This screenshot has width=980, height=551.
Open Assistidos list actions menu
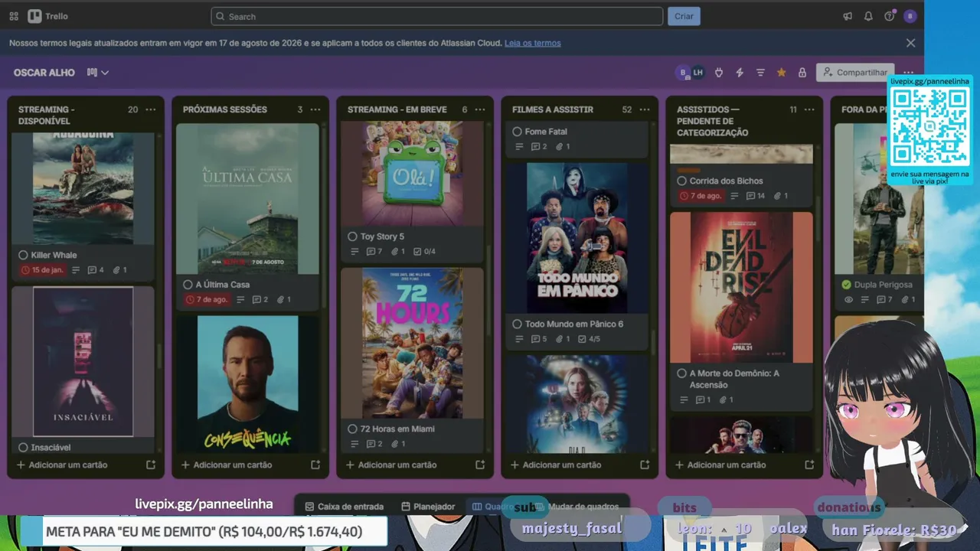(x=809, y=109)
